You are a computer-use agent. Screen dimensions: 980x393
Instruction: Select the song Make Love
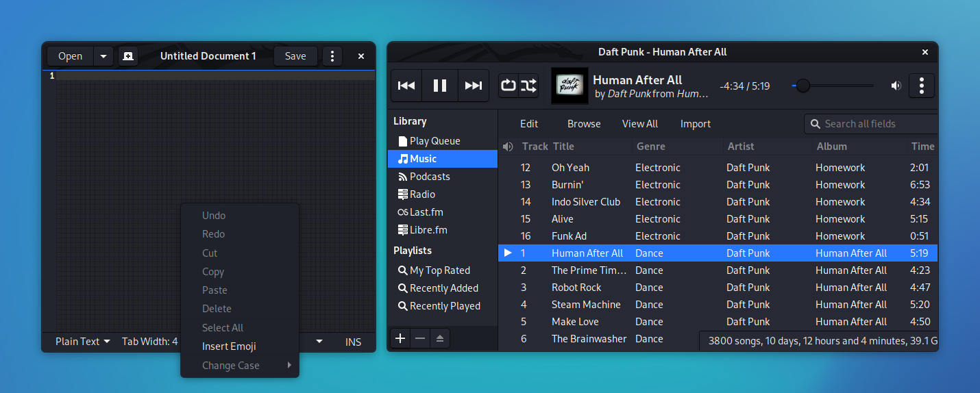(x=718, y=322)
